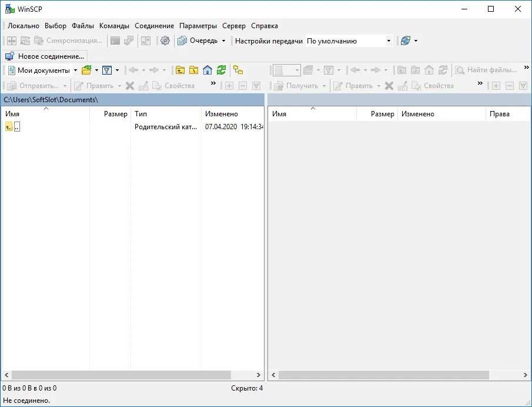Click the globe connection icon
This screenshot has height=407, width=532.
pyautogui.click(x=406, y=41)
